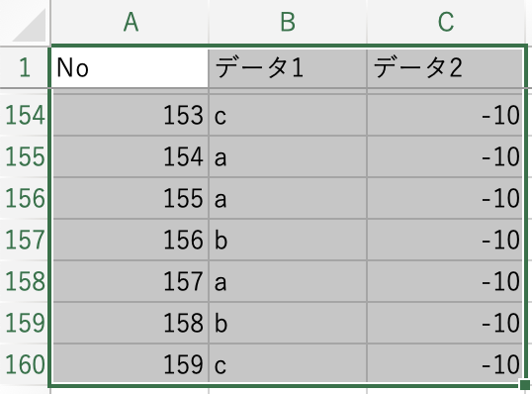Click the -10 cell in row 159

445,323
